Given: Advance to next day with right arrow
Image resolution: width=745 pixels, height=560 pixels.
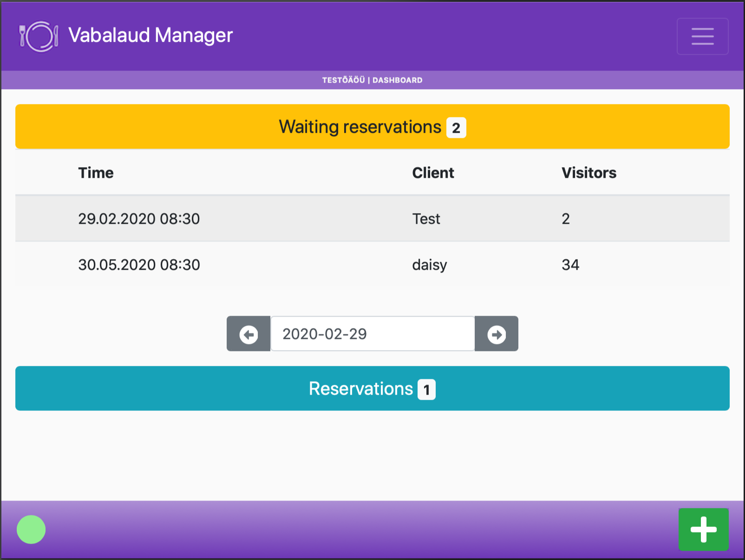Looking at the screenshot, I should 497,334.
